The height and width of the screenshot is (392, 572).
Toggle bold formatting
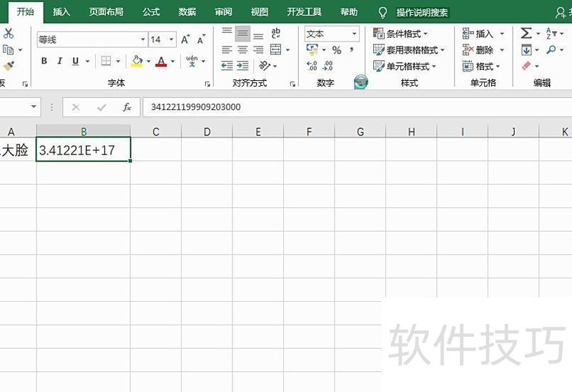[x=44, y=62]
